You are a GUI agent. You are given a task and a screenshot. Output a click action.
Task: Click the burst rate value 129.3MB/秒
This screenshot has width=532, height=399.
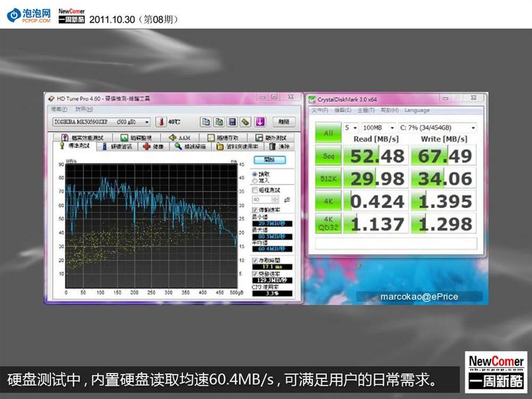point(272,280)
